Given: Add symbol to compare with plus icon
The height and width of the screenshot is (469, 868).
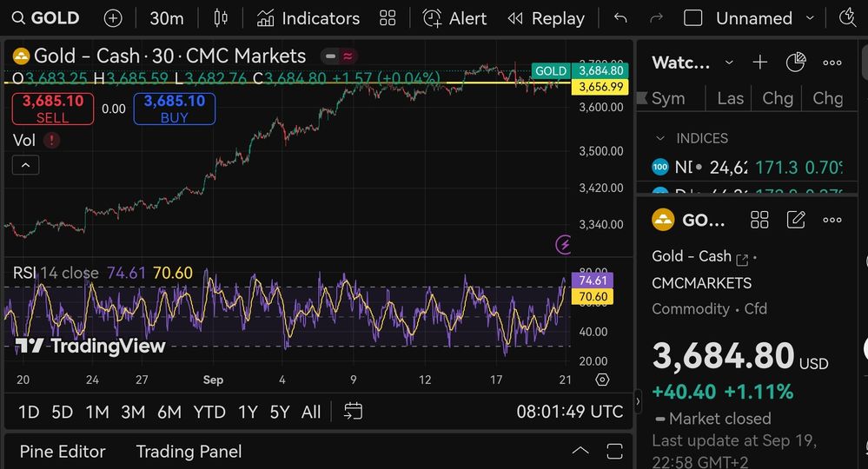Looking at the screenshot, I should (113, 18).
